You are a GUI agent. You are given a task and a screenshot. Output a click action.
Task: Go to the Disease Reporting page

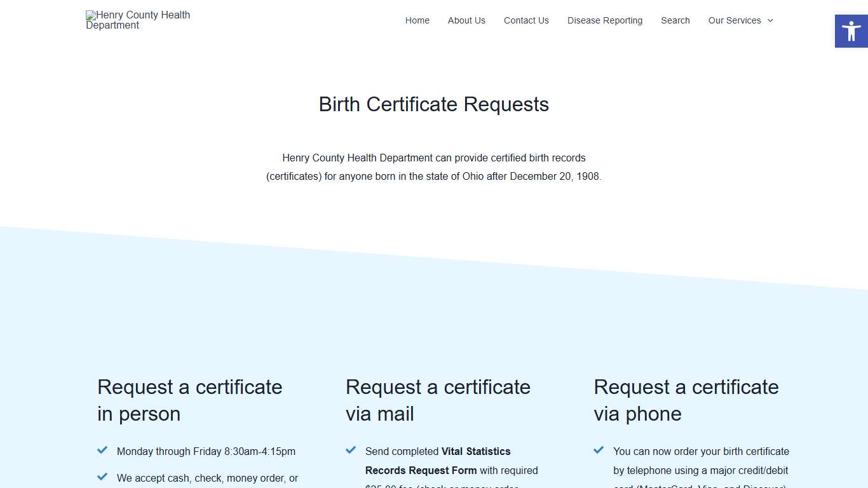(x=604, y=20)
